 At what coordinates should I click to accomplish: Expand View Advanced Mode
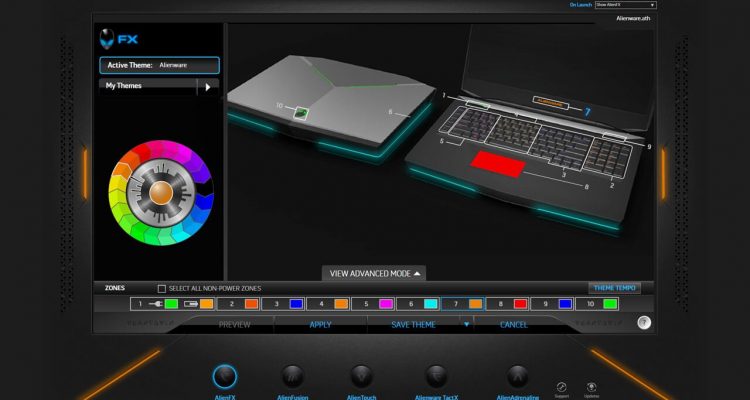point(374,274)
